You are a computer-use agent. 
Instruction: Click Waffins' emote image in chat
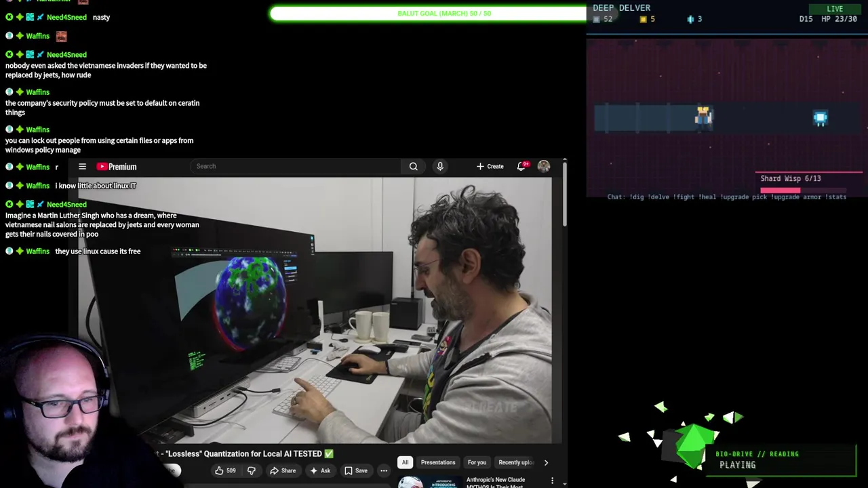(x=61, y=36)
